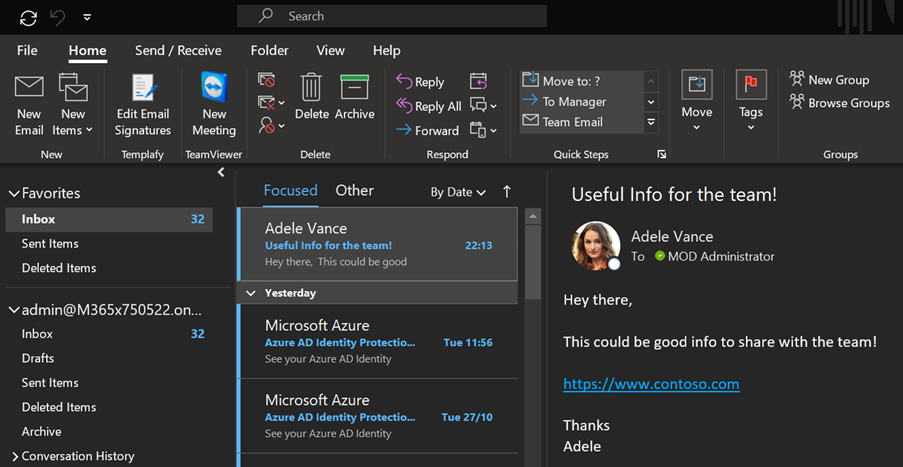The width and height of the screenshot is (903, 467).
Task: Select the 'Team Email' quick step
Action: (581, 122)
